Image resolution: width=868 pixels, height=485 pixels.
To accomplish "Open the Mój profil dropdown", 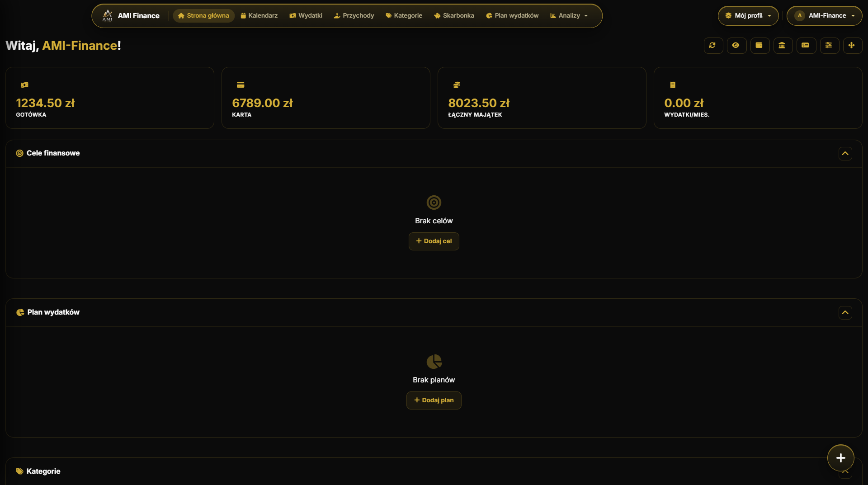I will [748, 16].
